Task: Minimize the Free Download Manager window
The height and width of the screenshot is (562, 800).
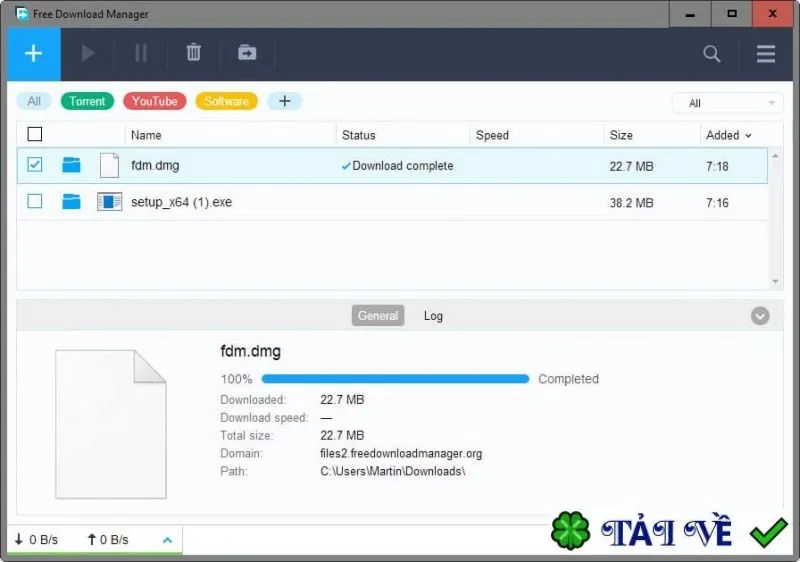Action: [x=690, y=14]
